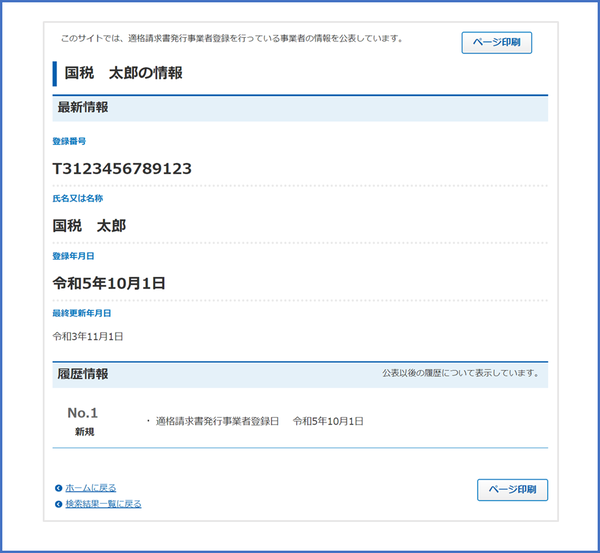Click the arrow icon beside ホームに戻る
Image resolution: width=600 pixels, height=553 pixels.
click(59, 488)
